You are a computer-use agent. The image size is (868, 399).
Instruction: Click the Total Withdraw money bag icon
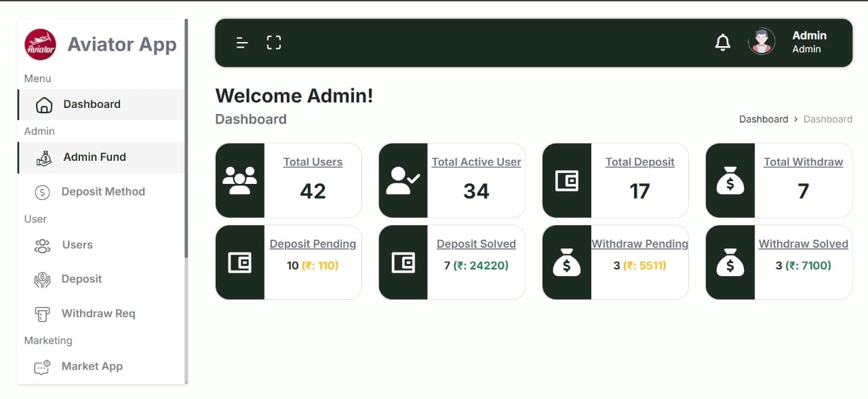point(730,180)
